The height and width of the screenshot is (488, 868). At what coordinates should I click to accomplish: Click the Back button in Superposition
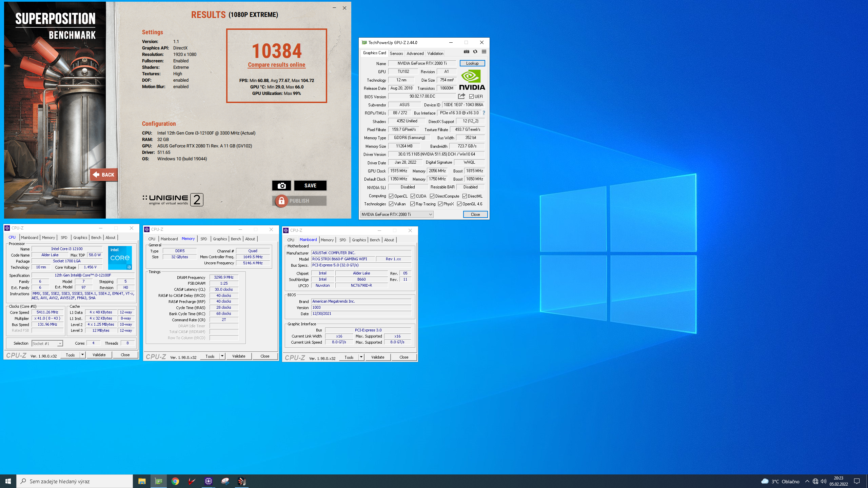tap(104, 175)
